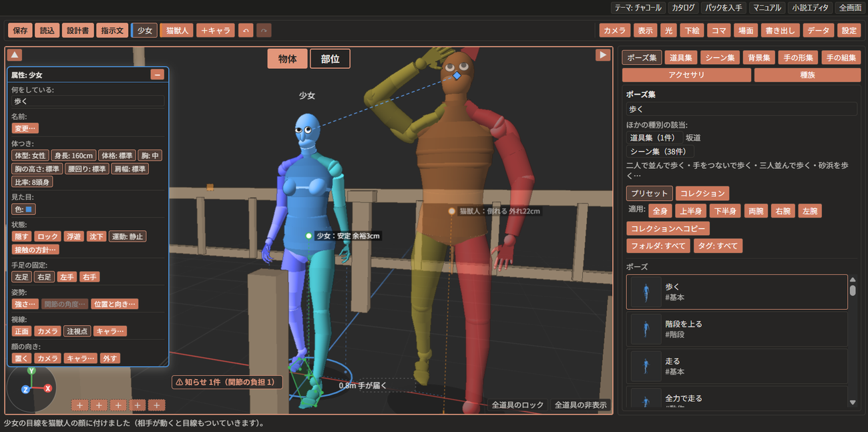Image resolution: width=868 pixels, height=432 pixels.
Task: Click the blue 色 color swatch
Action: 29,209
